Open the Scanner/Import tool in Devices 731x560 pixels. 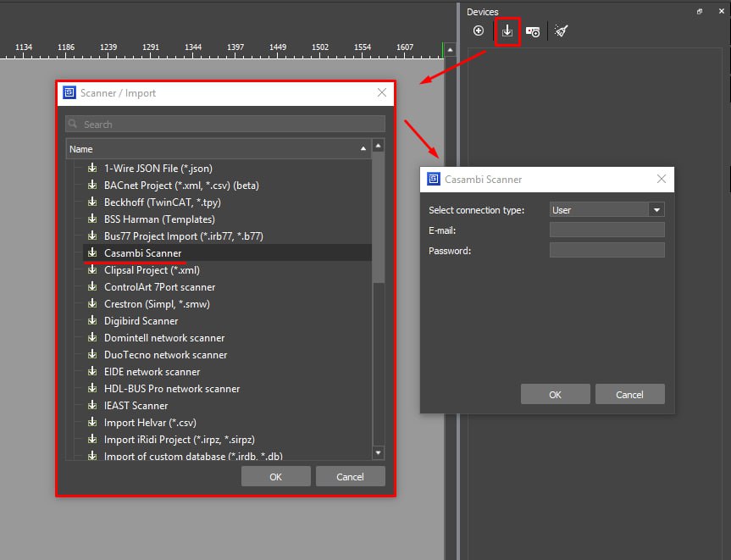click(x=507, y=31)
